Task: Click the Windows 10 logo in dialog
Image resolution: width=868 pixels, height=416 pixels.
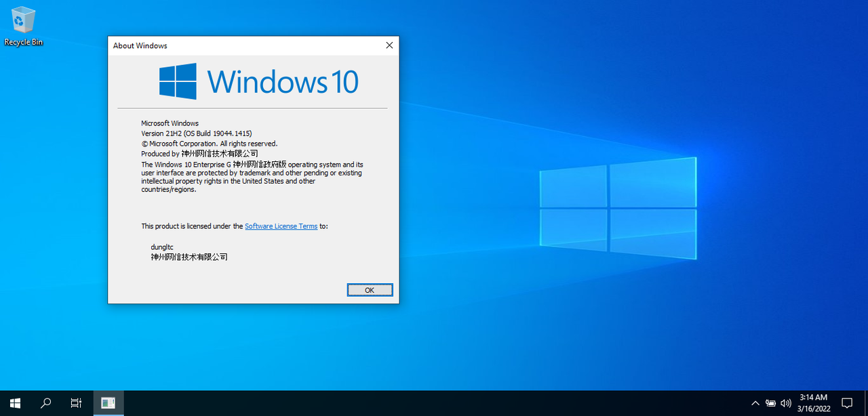Action: [259, 81]
